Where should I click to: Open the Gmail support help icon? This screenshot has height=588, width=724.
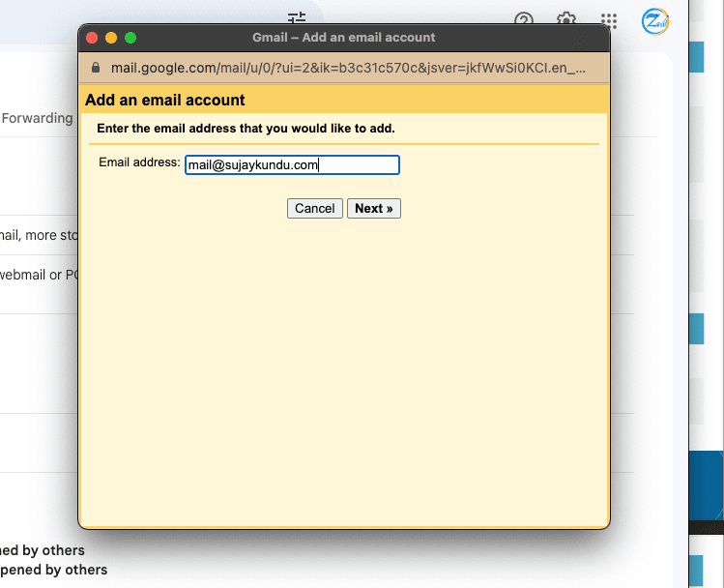tap(524, 19)
